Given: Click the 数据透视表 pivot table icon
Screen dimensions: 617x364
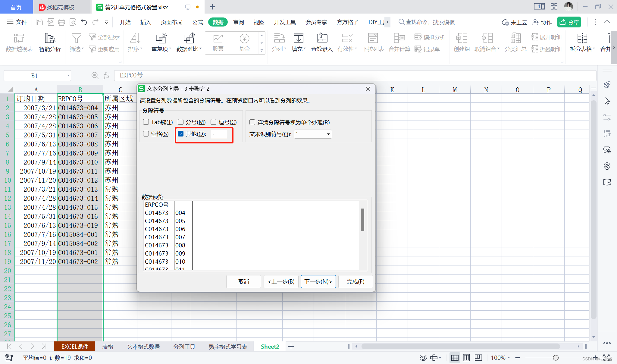Looking at the screenshot, I should pyautogui.click(x=19, y=39).
